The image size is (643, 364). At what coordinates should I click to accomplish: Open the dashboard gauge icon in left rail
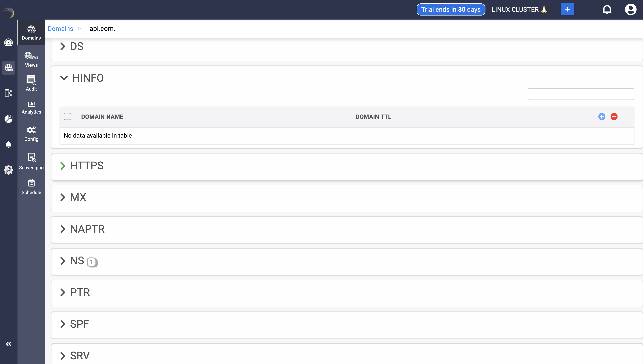[x=9, y=42]
